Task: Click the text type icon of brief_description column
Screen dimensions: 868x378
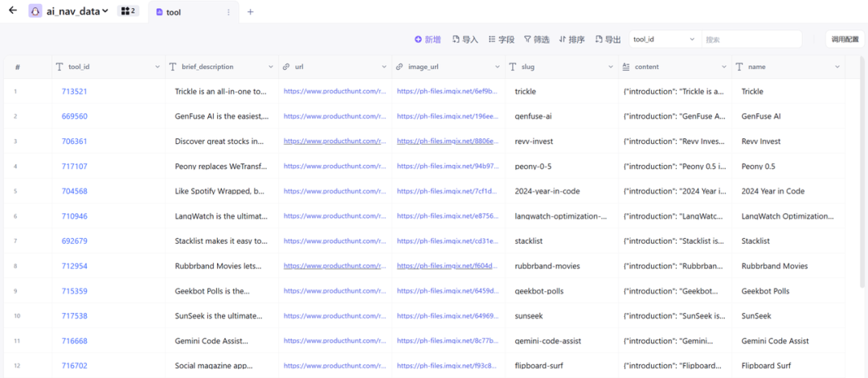Action: 173,67
